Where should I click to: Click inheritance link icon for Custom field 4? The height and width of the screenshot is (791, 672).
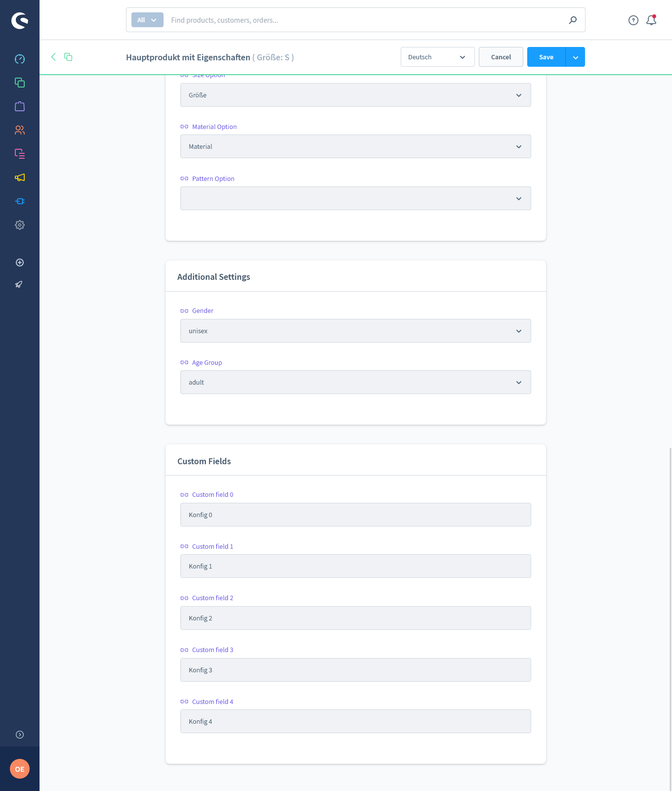(x=184, y=702)
